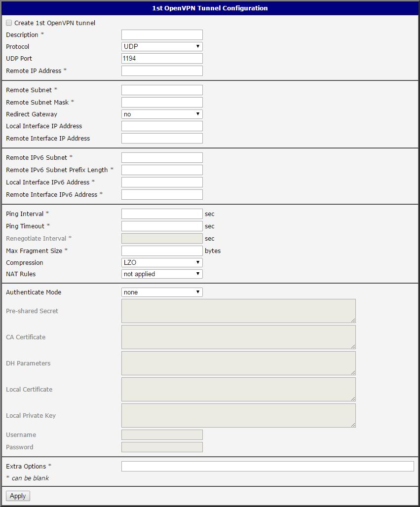Click the Local Interface IPv6 Address field
Viewport: 420px width, 507px height.
click(162, 182)
